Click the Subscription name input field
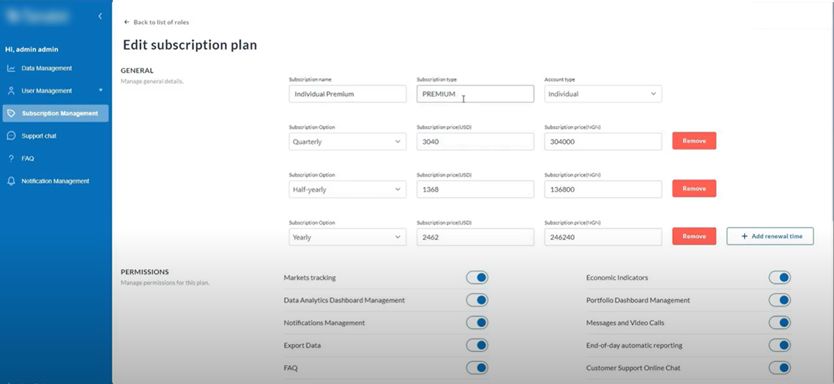Viewport: 834px width, 384px height. tap(347, 94)
